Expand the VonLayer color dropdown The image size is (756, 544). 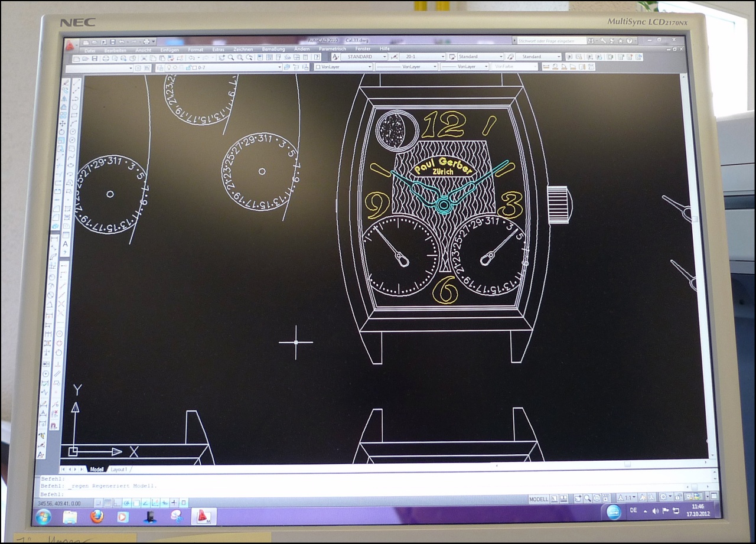click(369, 67)
